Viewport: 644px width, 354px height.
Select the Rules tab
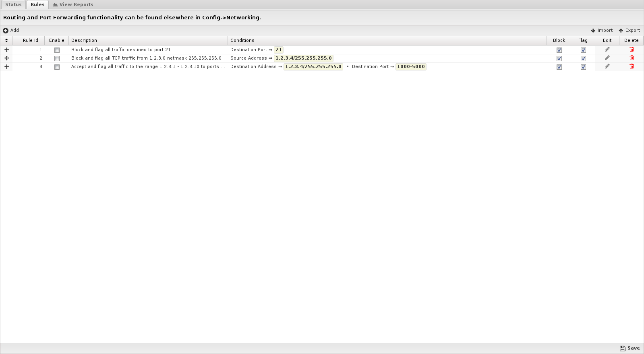37,4
